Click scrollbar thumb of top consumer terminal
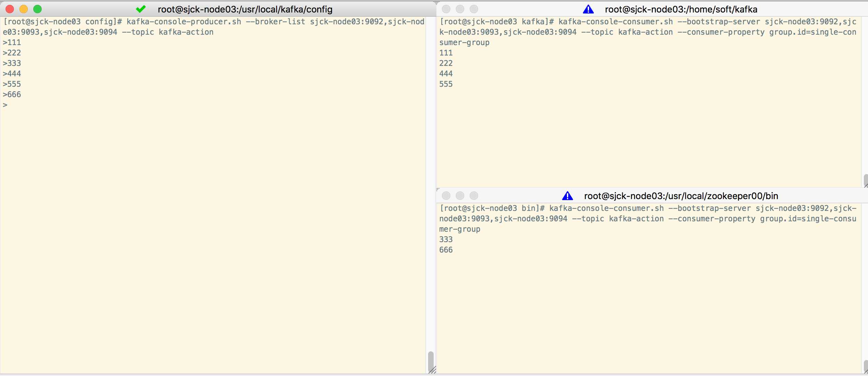This screenshot has width=868, height=376. (866, 180)
